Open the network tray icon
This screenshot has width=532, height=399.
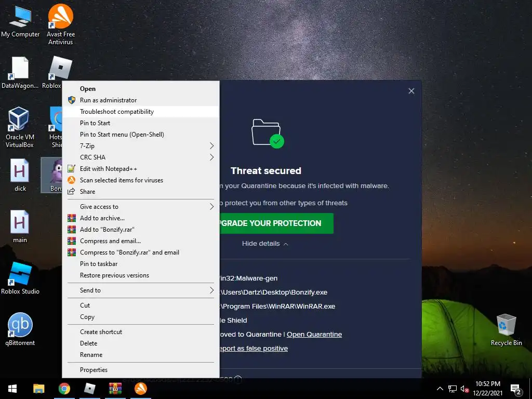(453, 389)
